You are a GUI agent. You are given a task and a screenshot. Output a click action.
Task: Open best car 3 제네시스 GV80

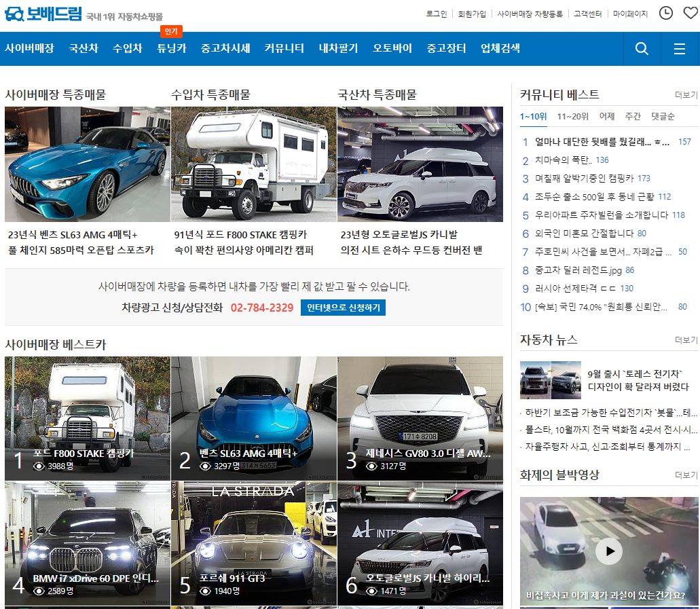tap(420, 418)
